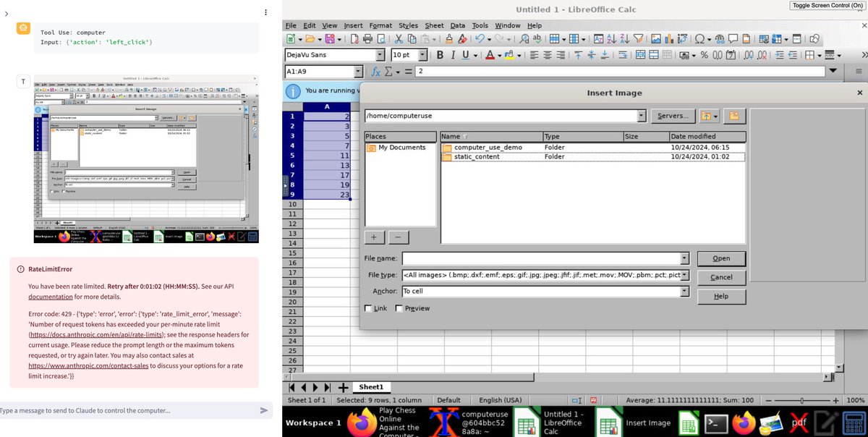The image size is (868, 437).
Task: Toggle Bold formatting icon
Action: click(441, 55)
